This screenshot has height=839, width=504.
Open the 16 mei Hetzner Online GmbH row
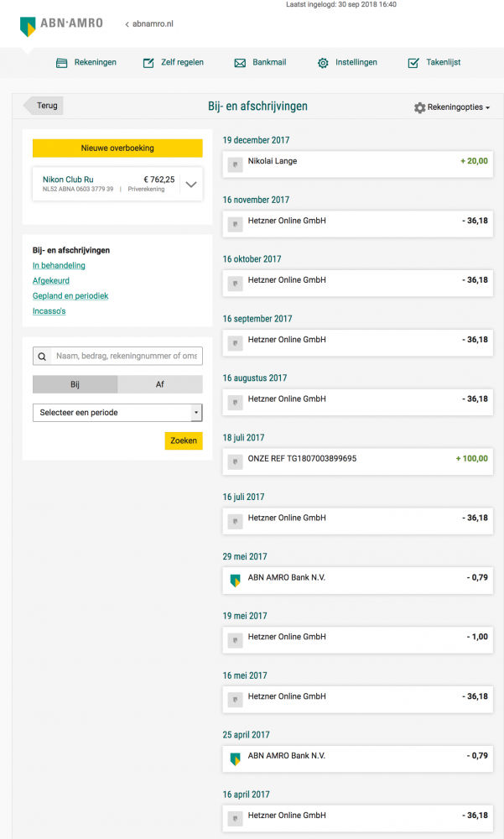358,700
